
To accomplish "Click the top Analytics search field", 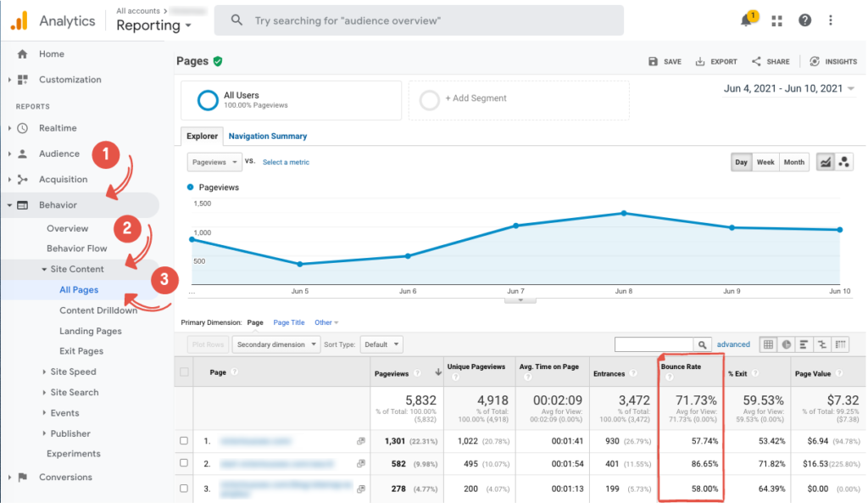I will click(x=419, y=20).
